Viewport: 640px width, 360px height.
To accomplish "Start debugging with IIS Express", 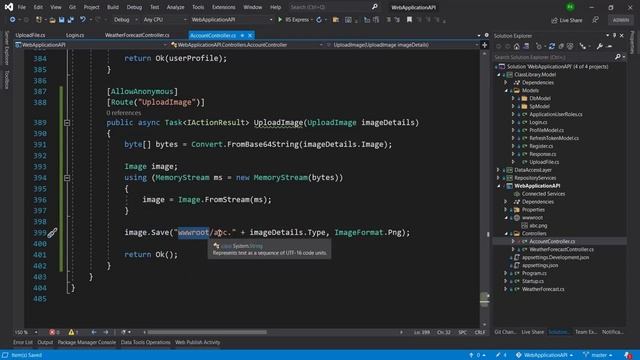I will [293, 20].
